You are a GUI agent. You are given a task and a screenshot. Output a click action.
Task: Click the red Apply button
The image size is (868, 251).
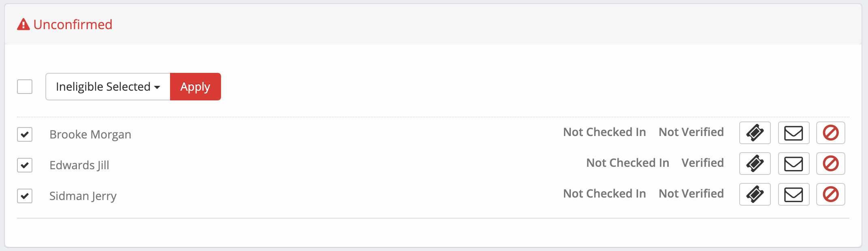(196, 87)
